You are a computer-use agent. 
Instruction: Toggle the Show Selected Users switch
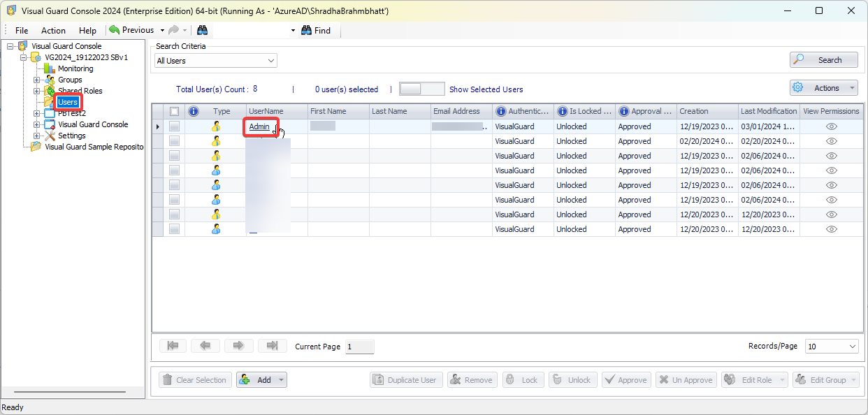tap(421, 89)
